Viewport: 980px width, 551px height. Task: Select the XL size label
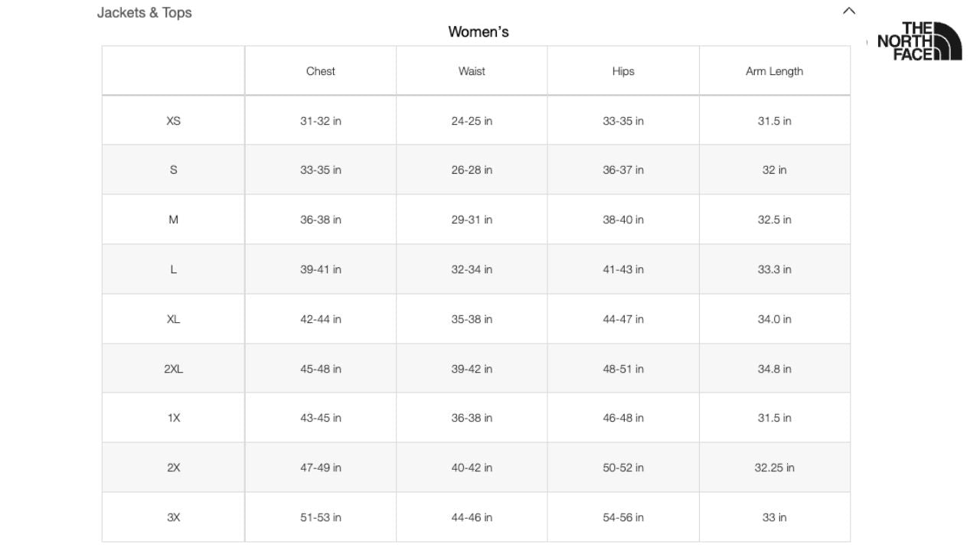tap(173, 318)
